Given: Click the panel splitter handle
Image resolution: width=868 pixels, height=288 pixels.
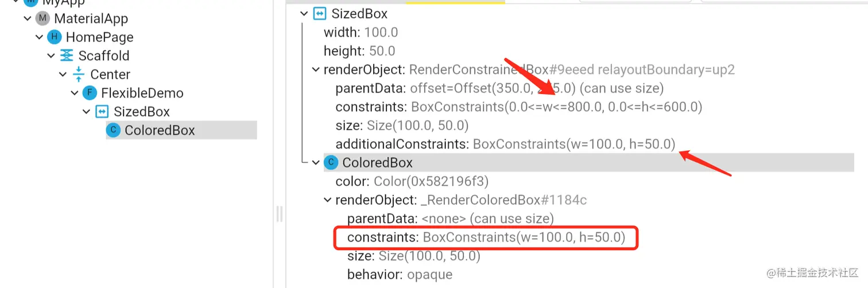Looking at the screenshot, I should point(280,214).
